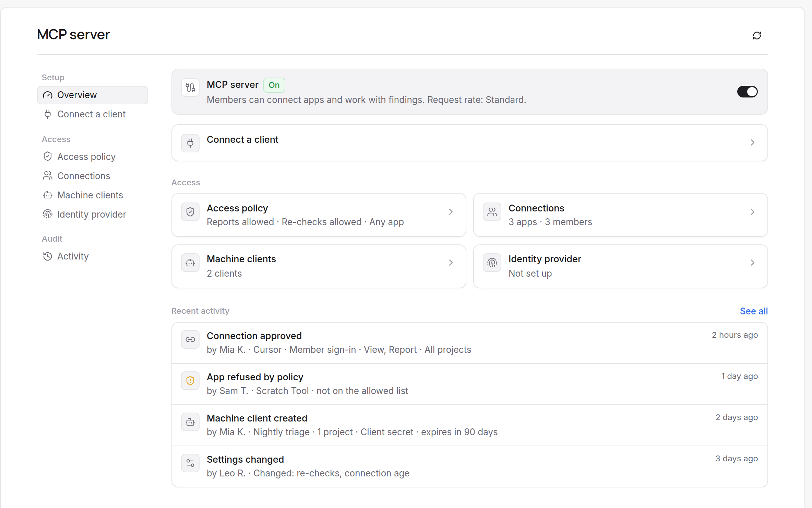Open the App refused by policy entry

tap(470, 384)
